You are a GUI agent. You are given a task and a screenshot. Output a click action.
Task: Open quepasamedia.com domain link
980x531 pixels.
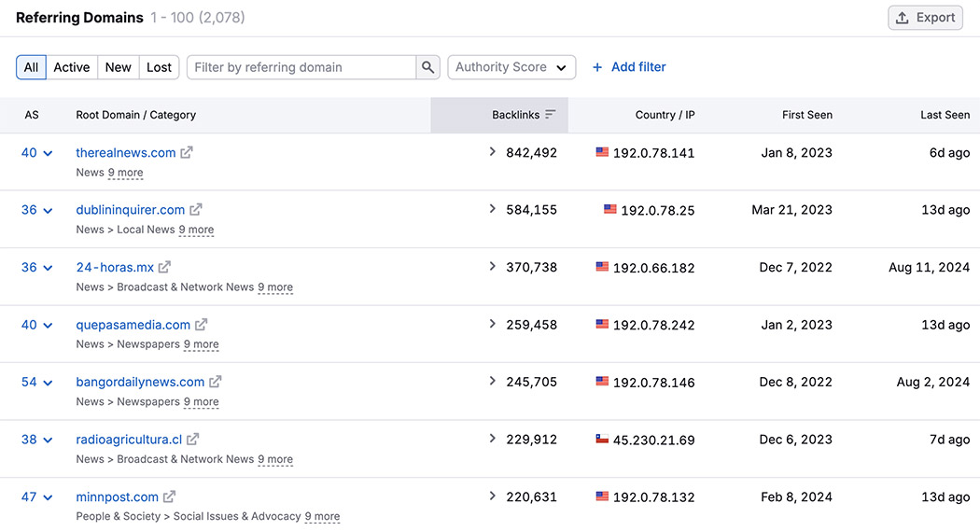point(133,325)
